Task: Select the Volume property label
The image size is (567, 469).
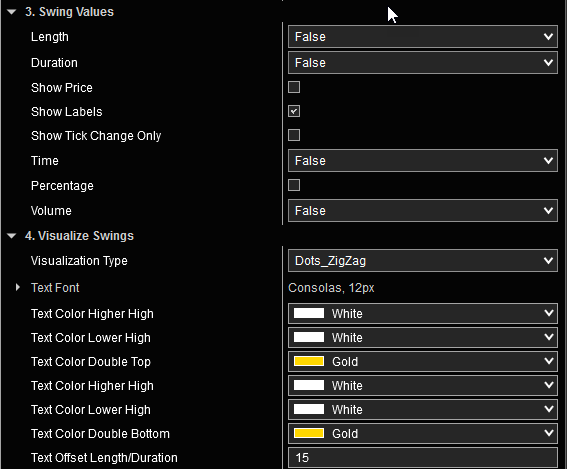Action: point(51,211)
